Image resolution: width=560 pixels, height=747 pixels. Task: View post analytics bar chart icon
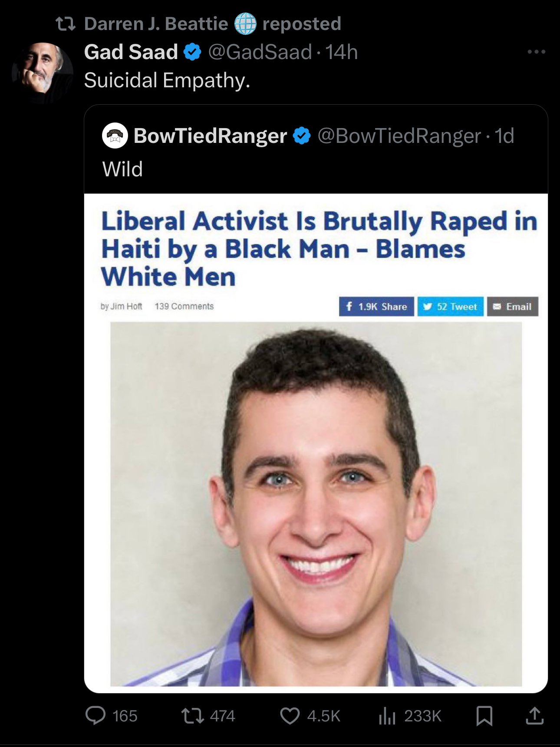coord(387,716)
